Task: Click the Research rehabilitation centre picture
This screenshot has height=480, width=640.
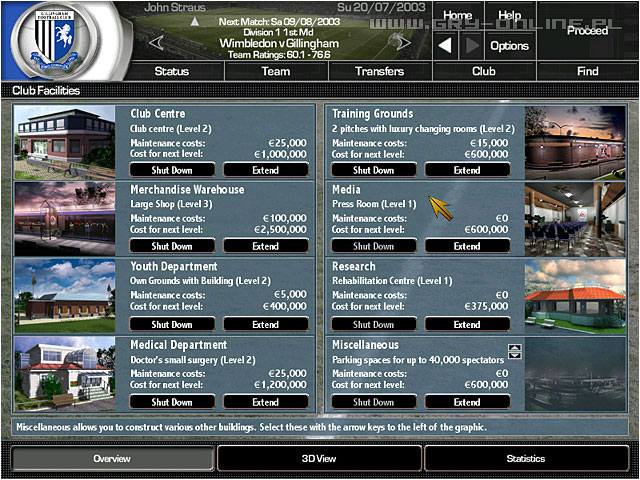Action: pos(575,296)
